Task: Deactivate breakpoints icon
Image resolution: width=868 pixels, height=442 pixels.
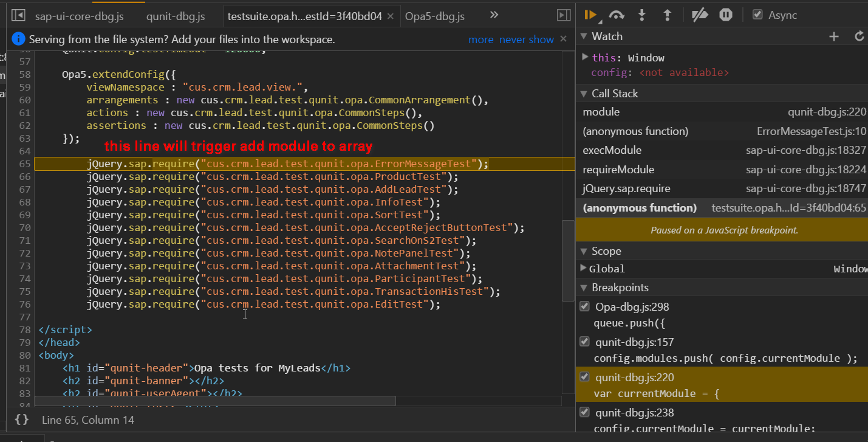Action: coord(700,15)
